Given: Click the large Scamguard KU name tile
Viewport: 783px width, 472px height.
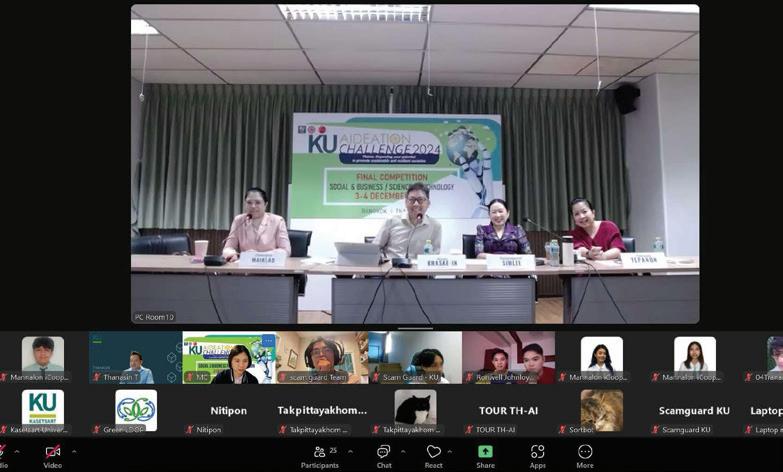Looking at the screenshot, I should (x=694, y=411).
